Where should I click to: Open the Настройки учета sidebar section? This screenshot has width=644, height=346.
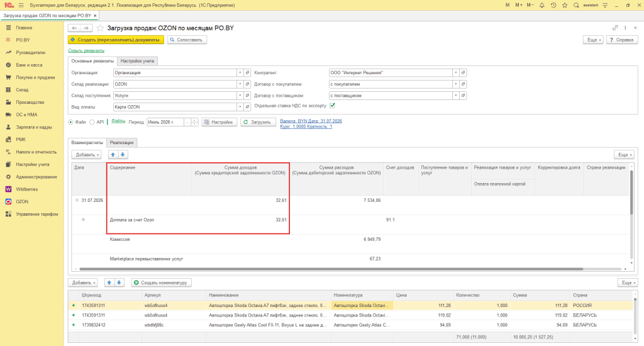(33, 164)
